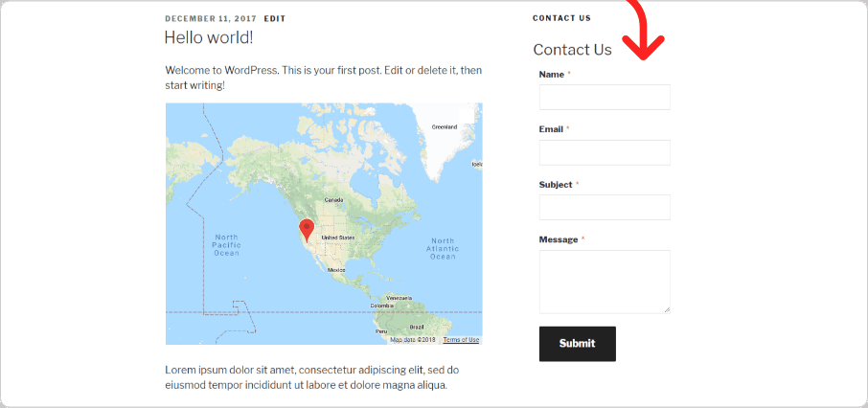Click the Brazil label on map
The width and height of the screenshot is (868, 408).
(x=417, y=328)
